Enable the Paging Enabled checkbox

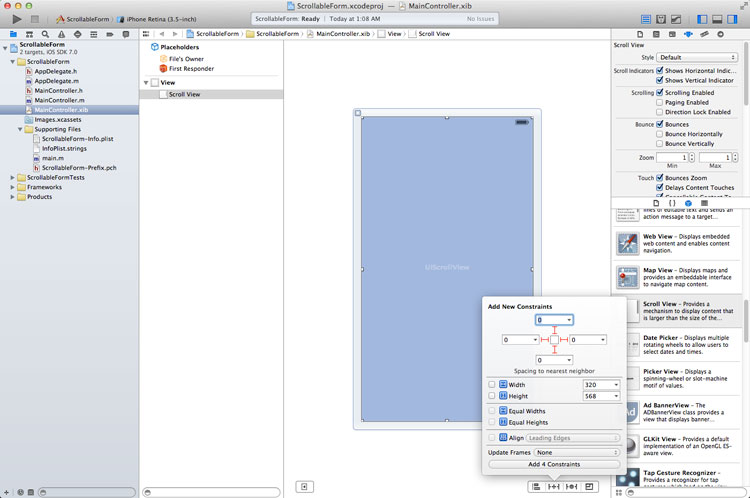pyautogui.click(x=660, y=102)
